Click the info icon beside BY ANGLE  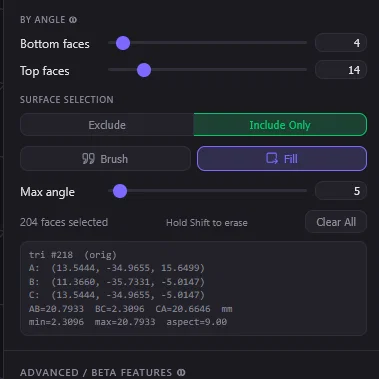coord(73,20)
